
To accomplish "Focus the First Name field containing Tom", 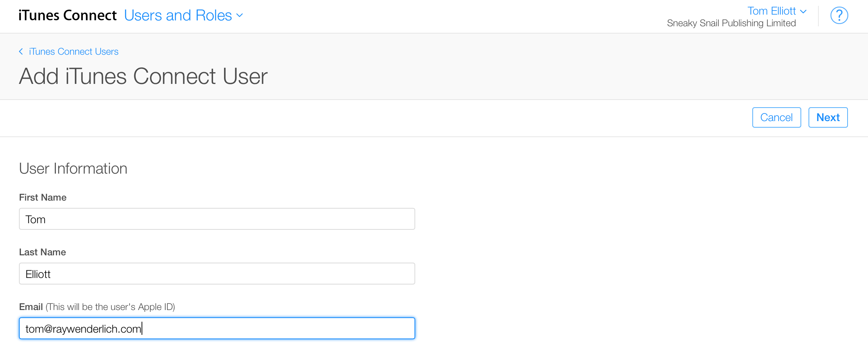I will pyautogui.click(x=217, y=219).
